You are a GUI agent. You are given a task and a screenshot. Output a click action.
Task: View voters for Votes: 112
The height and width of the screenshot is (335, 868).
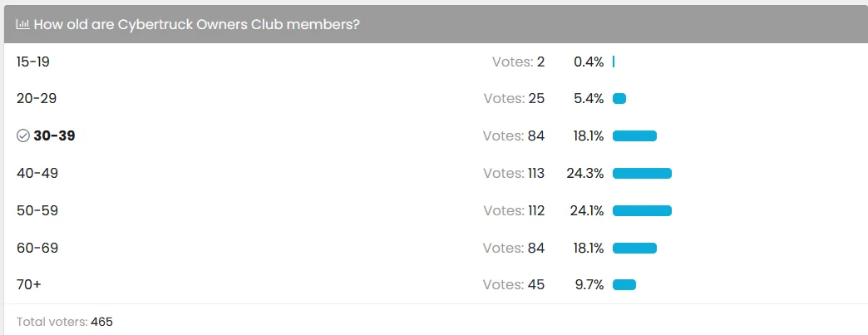[x=514, y=210]
